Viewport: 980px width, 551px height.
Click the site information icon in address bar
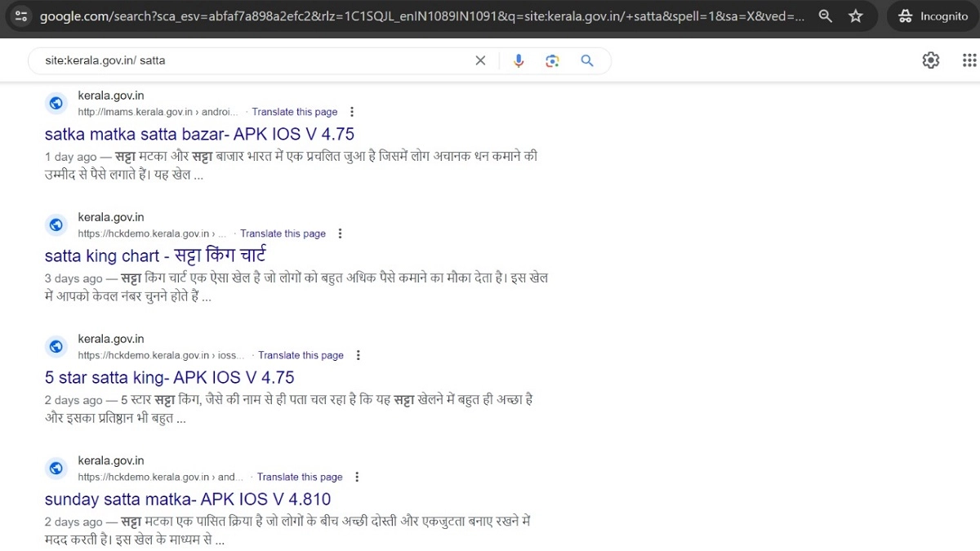point(22,16)
